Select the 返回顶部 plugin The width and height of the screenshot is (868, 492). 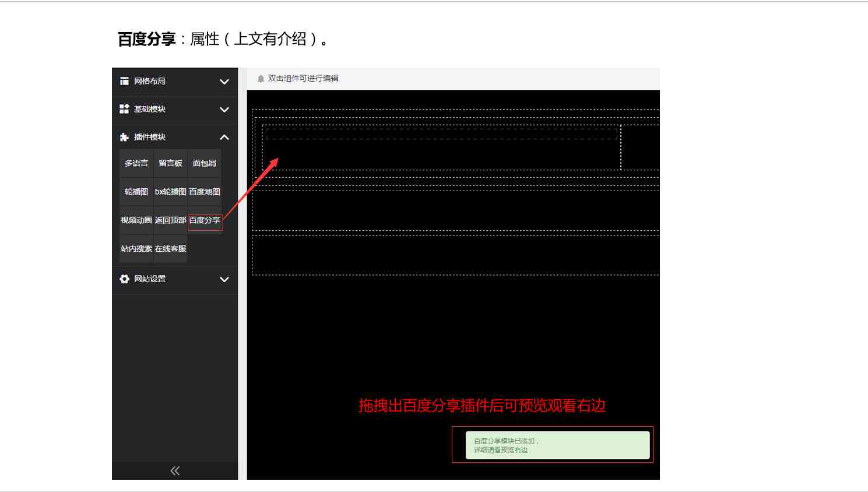(x=171, y=220)
